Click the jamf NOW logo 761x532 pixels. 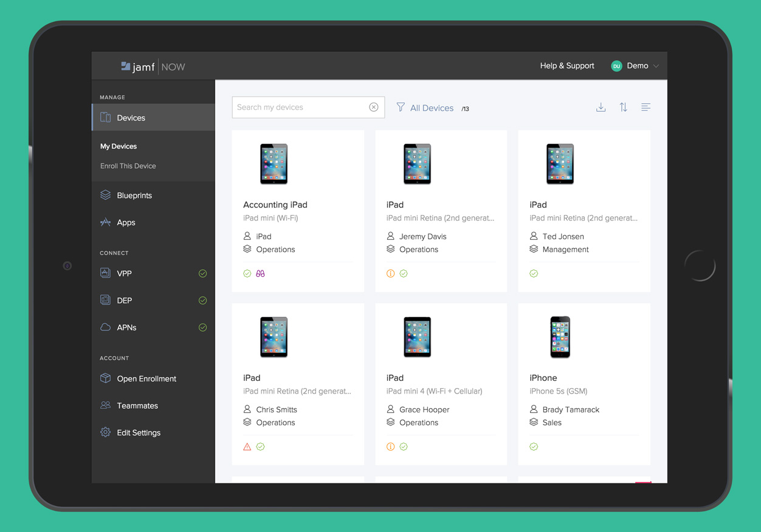click(153, 67)
